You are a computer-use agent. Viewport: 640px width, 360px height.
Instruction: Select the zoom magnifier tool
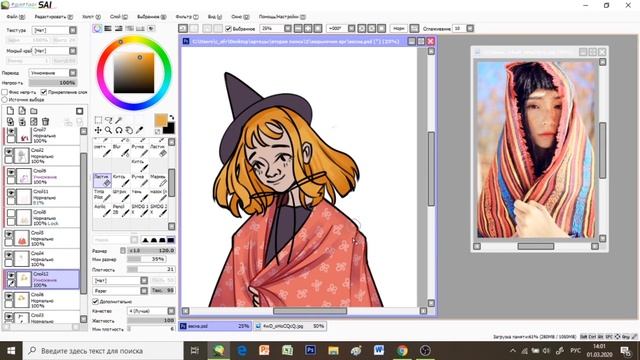coord(109,130)
